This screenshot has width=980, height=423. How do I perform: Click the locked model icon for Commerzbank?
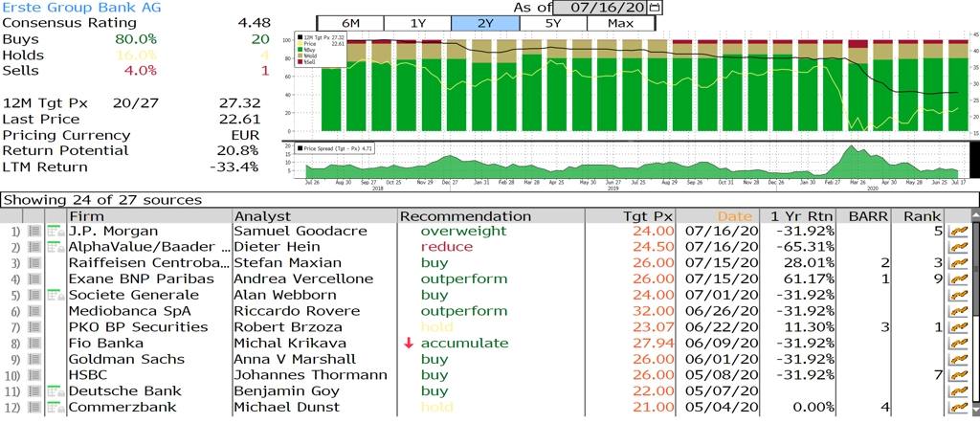56,408
